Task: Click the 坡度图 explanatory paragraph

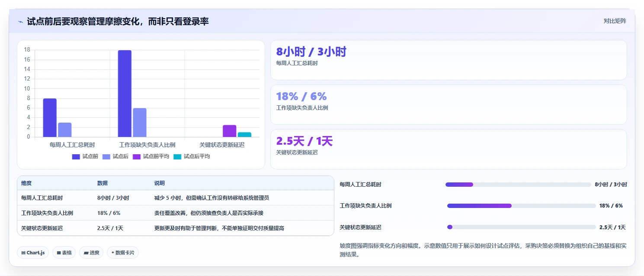Action: [483, 250]
